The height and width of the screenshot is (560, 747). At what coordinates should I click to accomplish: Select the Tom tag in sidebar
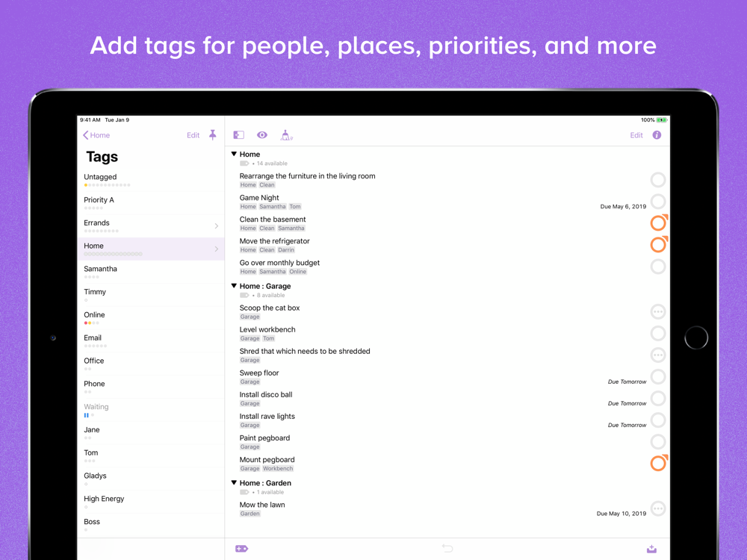pos(151,455)
